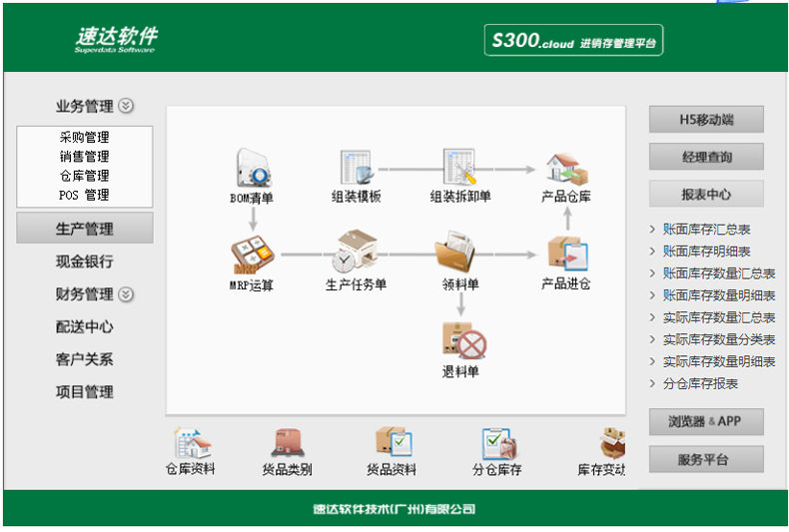Switch to 现金银行 section

[85, 262]
